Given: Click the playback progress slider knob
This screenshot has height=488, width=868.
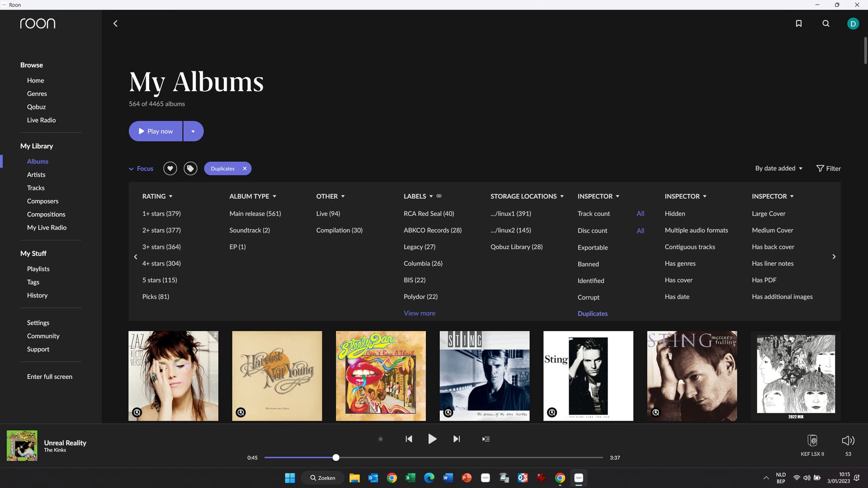Looking at the screenshot, I should pos(336,458).
